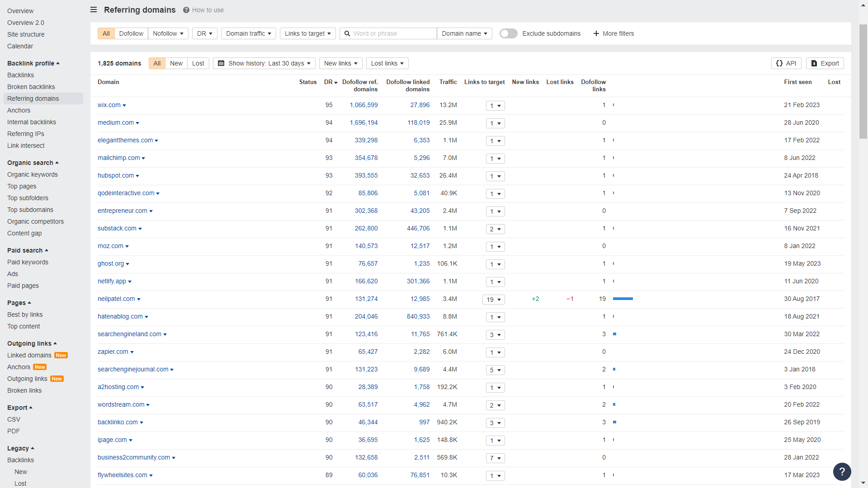Screen dimensions: 868x488
Task: Open the hamburger menu icon
Action: coord(94,9)
